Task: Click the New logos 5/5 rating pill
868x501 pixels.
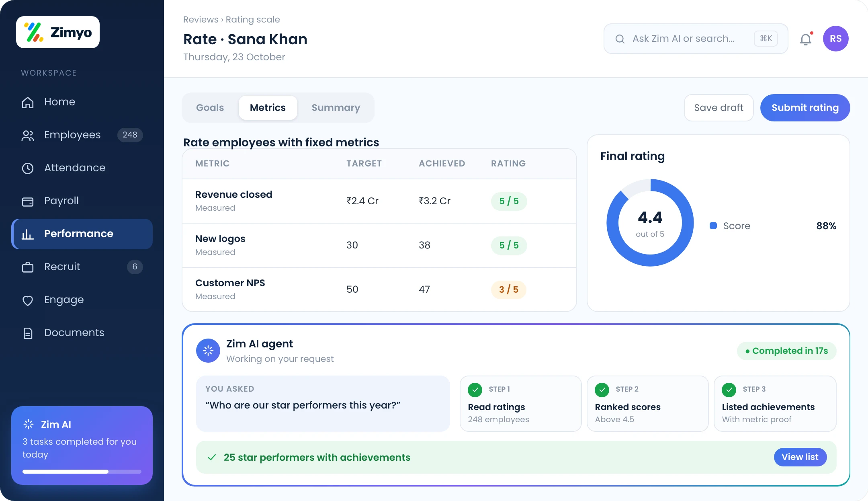Action: (x=509, y=245)
